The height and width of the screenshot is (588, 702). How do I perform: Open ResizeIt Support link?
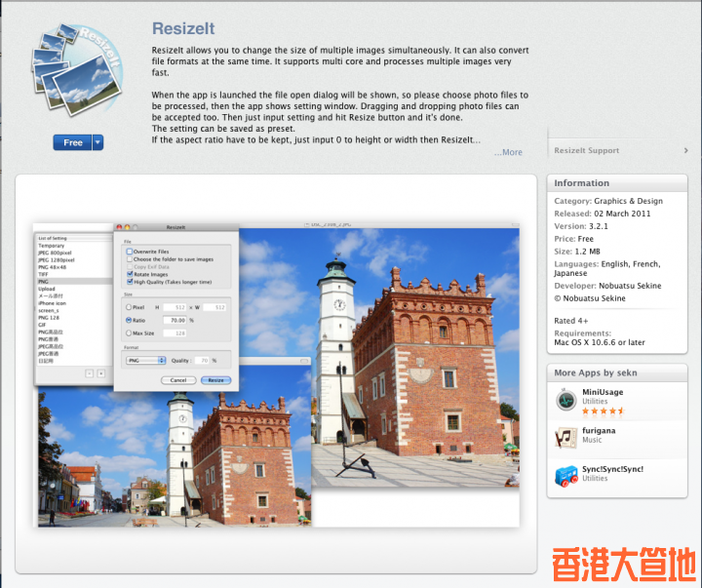(587, 150)
